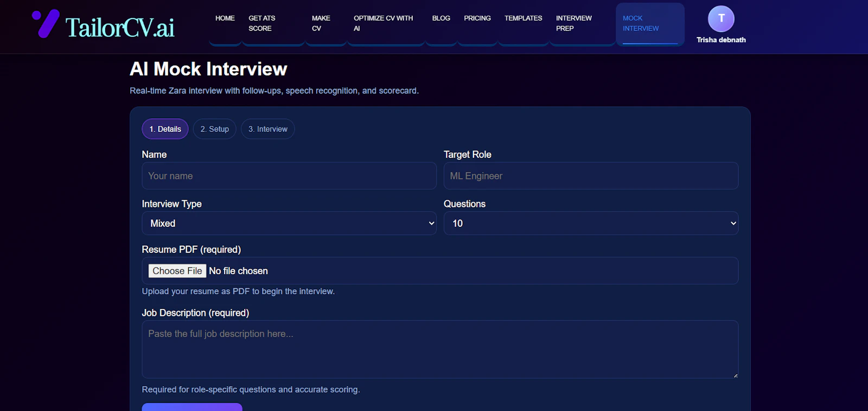Click the 'Upload your resume as PDF' hint
This screenshot has height=411, width=868.
coord(238,292)
